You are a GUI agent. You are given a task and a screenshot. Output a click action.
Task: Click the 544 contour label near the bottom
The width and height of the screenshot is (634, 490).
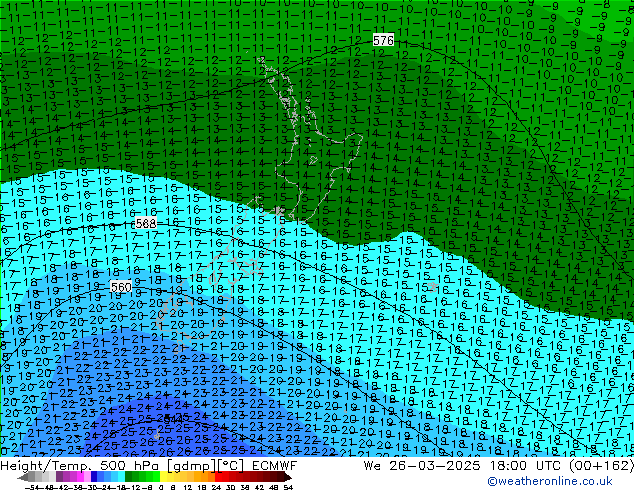[x=174, y=419]
